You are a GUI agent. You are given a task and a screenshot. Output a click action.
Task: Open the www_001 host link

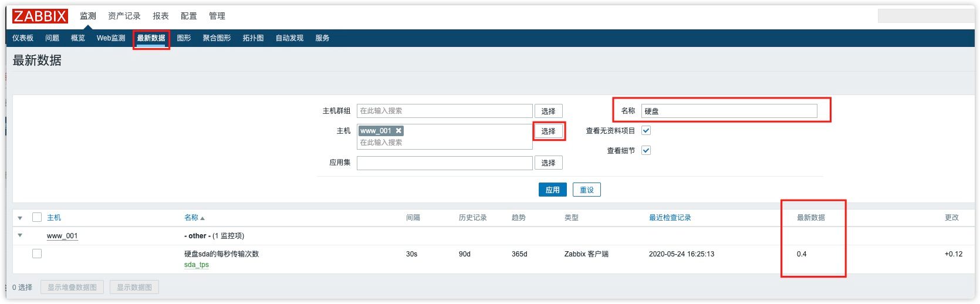(62, 236)
